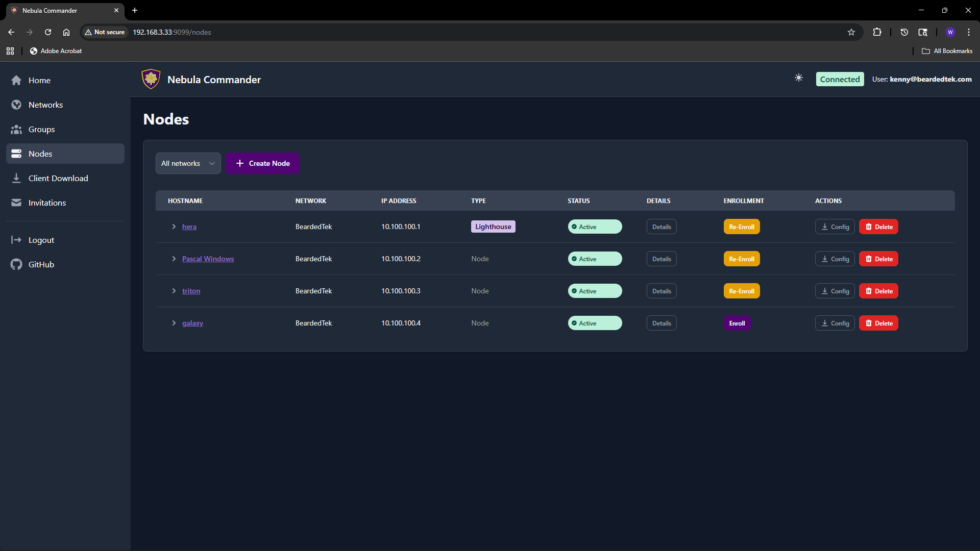This screenshot has width=980, height=551.
Task: Open the Networks section via globe icon
Action: (16, 105)
